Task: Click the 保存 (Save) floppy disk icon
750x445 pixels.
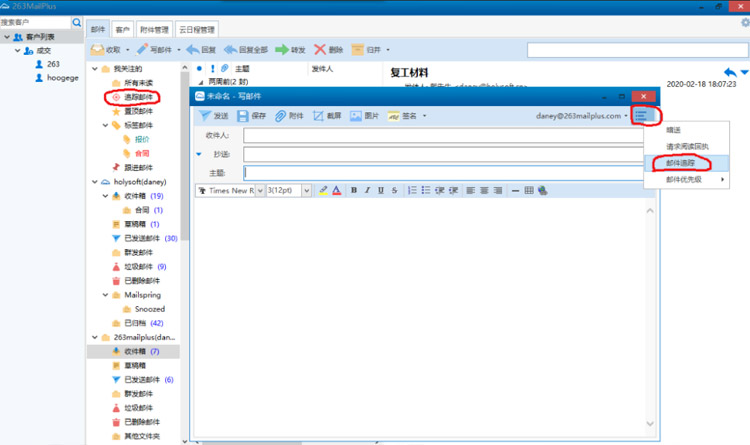Action: tap(243, 116)
